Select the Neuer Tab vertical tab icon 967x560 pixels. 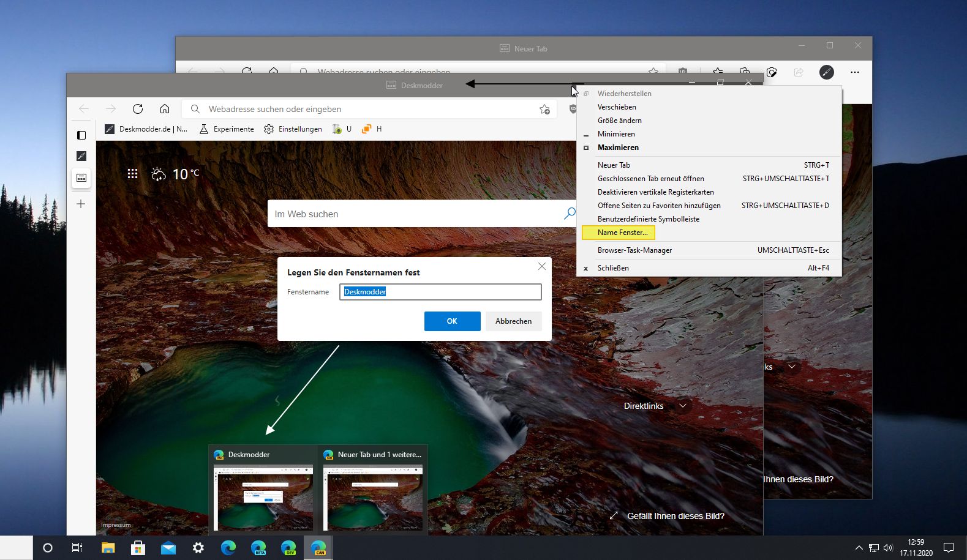point(81,178)
